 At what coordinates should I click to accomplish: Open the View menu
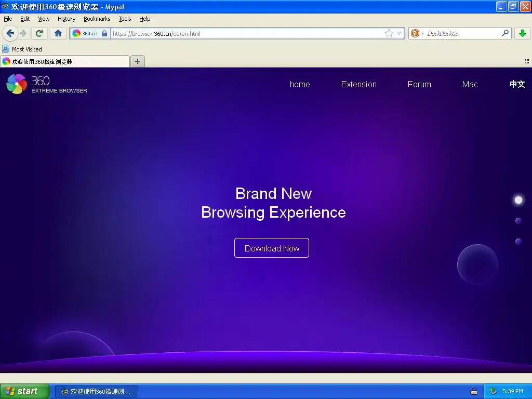click(44, 19)
